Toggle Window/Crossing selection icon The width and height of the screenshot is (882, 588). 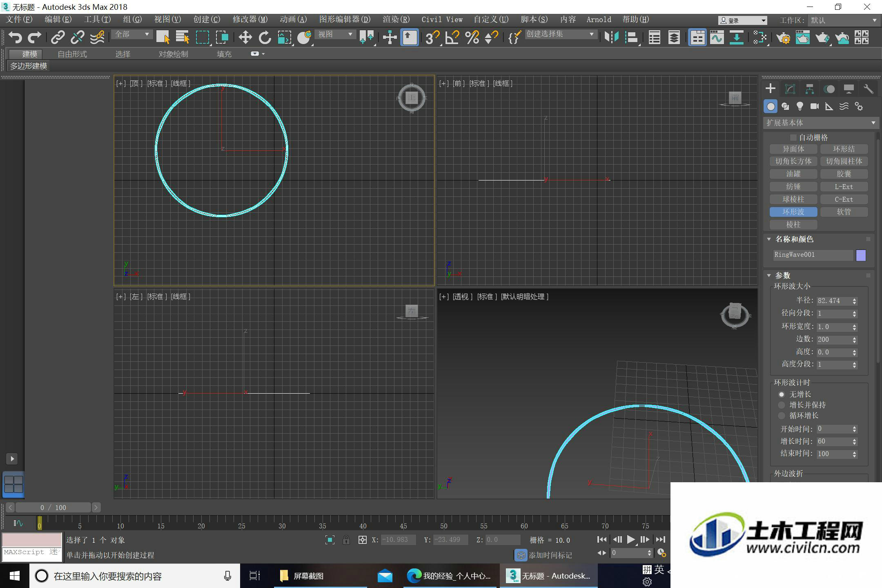[222, 38]
